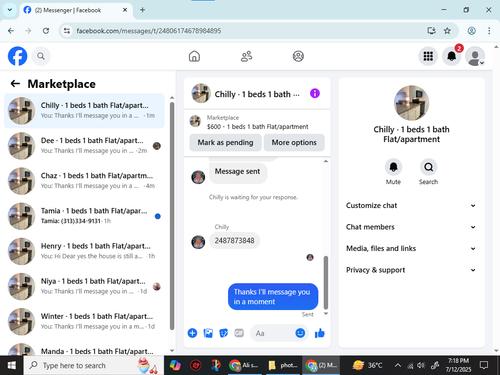Expand Privacy & support section
The width and height of the screenshot is (500, 375).
[x=411, y=270]
